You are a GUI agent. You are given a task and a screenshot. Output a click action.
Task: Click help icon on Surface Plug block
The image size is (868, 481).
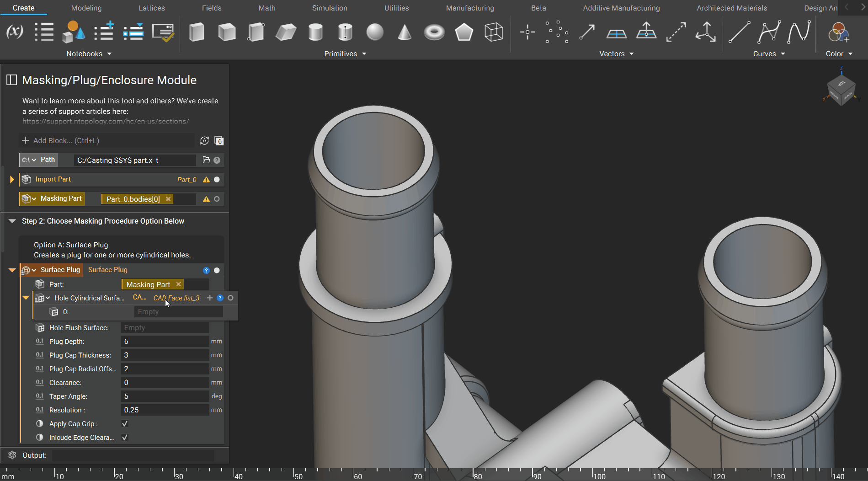coord(206,270)
